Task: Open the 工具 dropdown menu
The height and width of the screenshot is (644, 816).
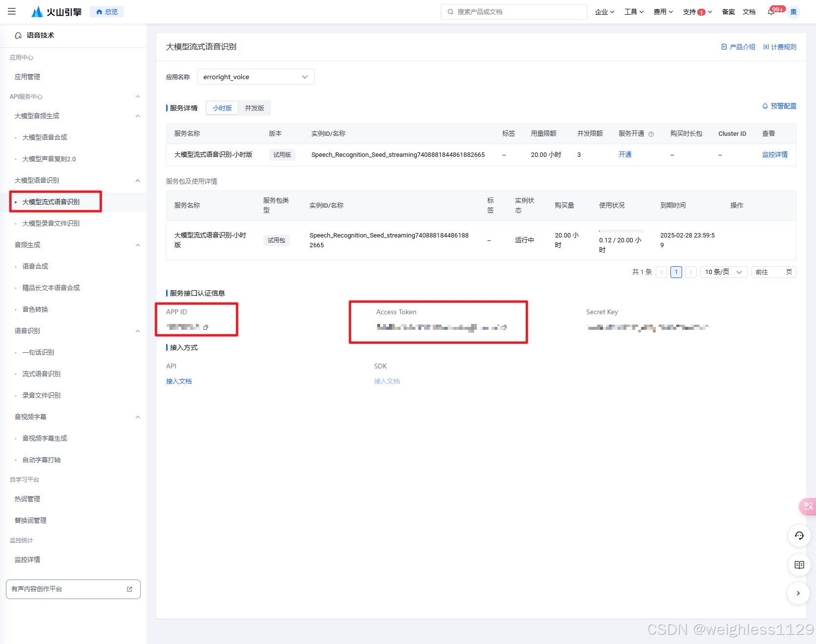Action: (634, 12)
